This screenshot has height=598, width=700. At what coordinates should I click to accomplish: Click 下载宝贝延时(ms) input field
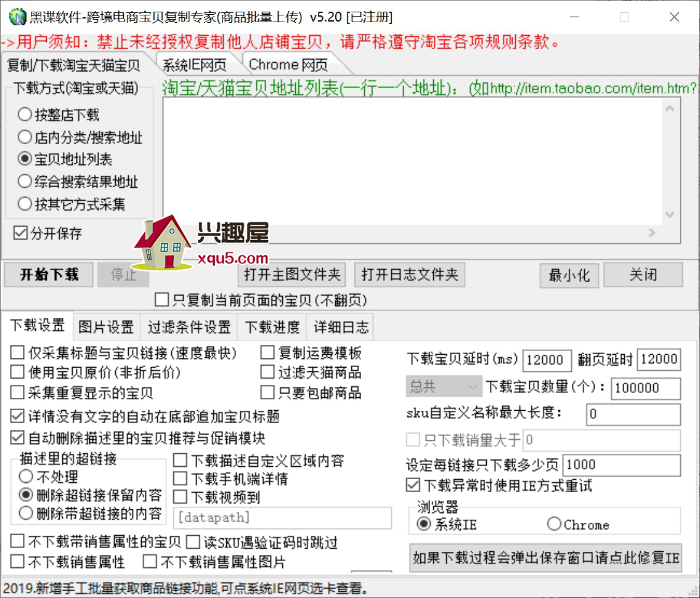(547, 360)
